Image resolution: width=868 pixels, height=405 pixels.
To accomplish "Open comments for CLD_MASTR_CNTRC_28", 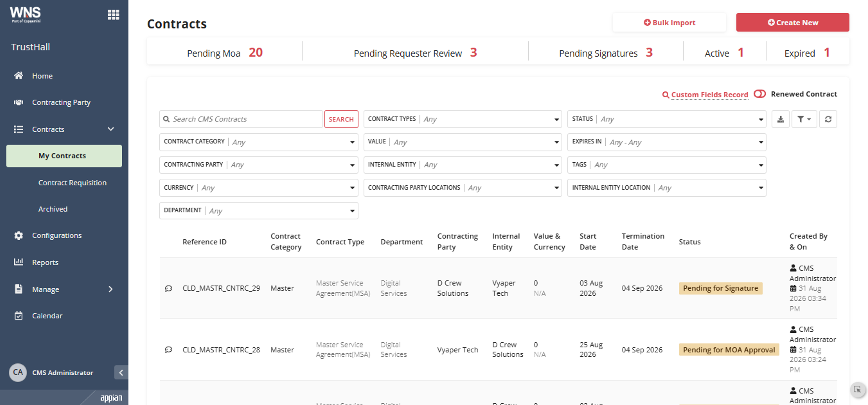I will click(168, 350).
